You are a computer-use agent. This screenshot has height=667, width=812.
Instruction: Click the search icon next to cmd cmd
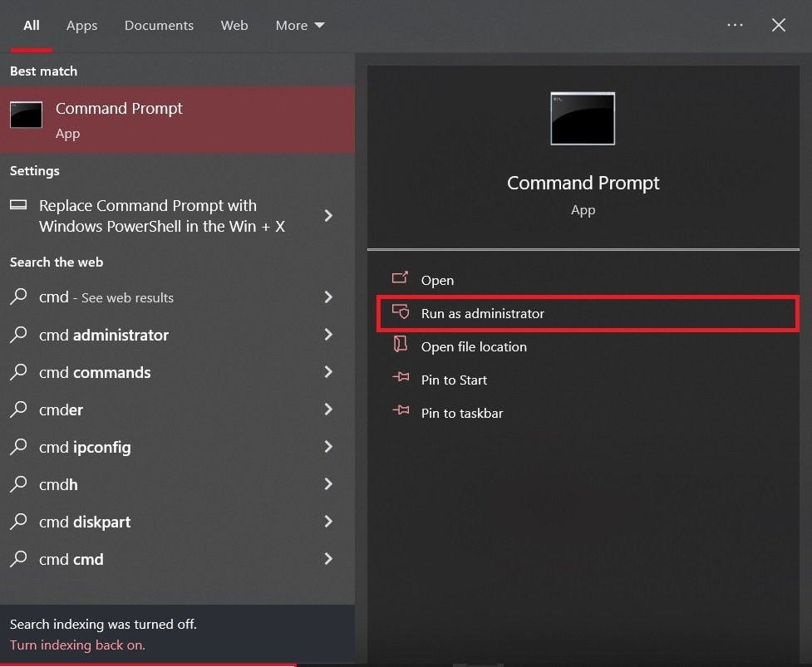point(18,558)
